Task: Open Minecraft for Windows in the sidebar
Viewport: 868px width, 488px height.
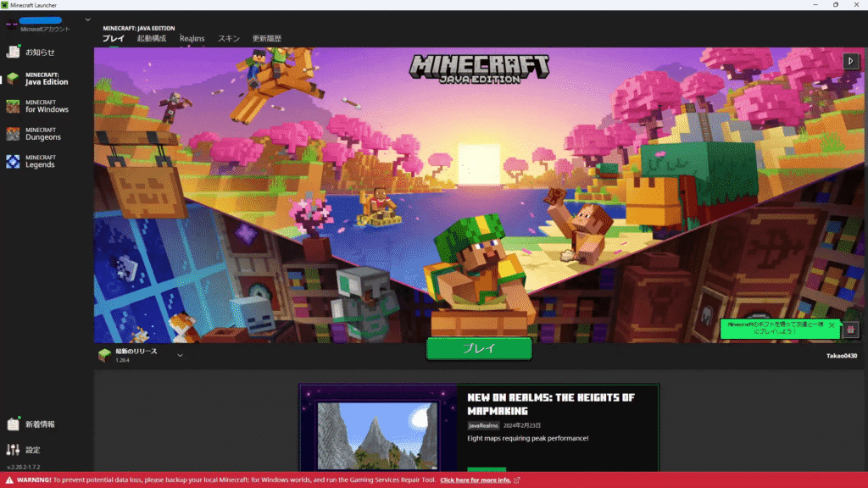Action: click(13, 106)
